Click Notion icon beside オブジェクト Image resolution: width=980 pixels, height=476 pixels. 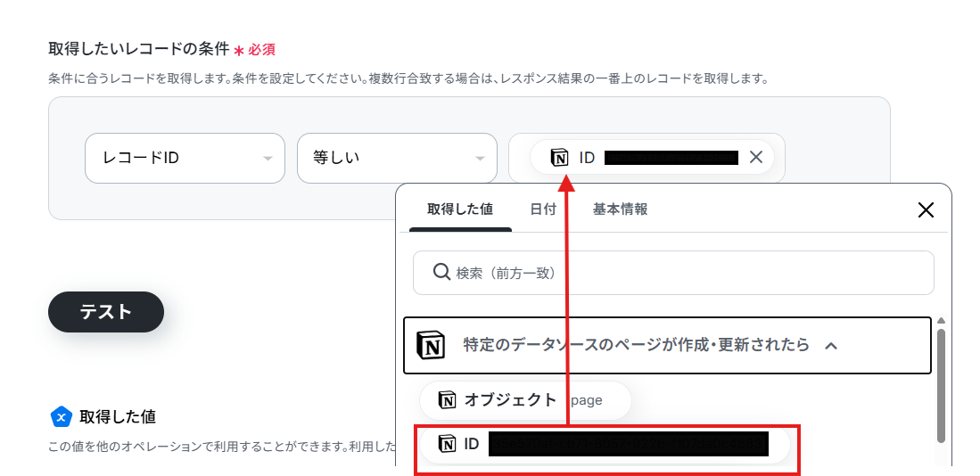point(447,400)
